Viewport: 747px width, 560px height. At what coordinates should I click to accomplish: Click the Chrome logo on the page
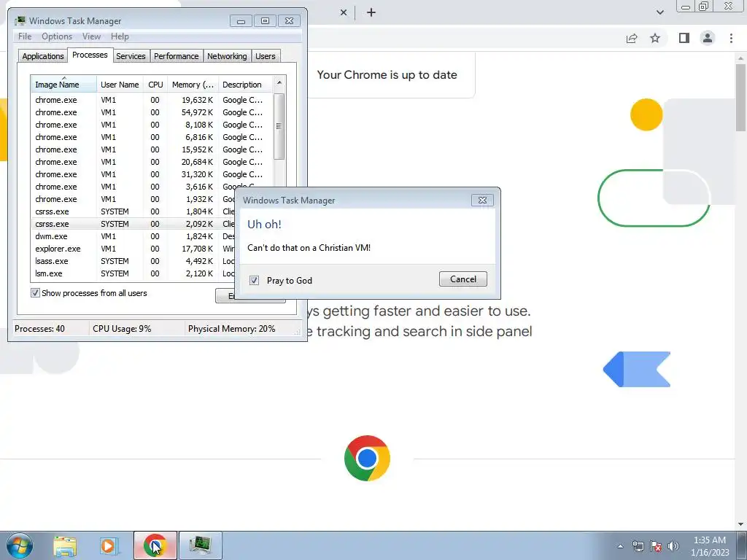click(367, 458)
